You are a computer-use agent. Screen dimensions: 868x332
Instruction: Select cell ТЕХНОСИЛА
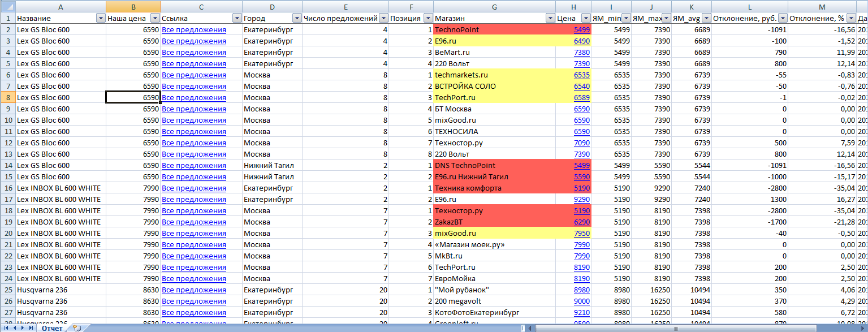(x=495, y=131)
